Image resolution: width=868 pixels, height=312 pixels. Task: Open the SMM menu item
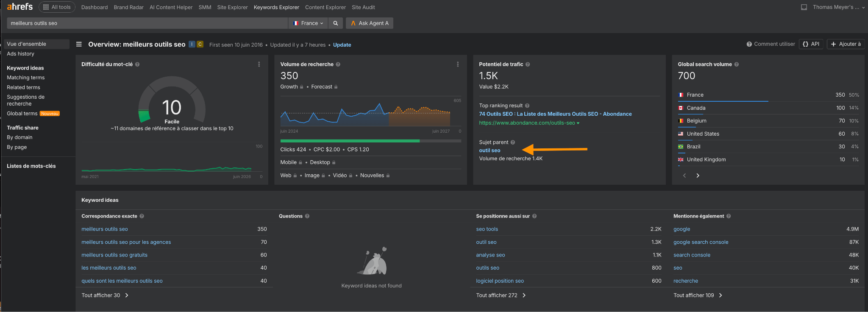click(x=205, y=7)
